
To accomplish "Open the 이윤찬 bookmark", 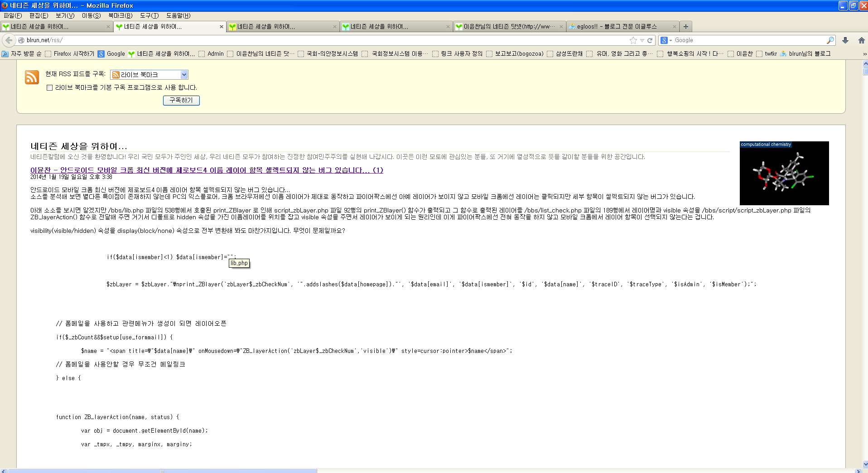I will coord(740,53).
